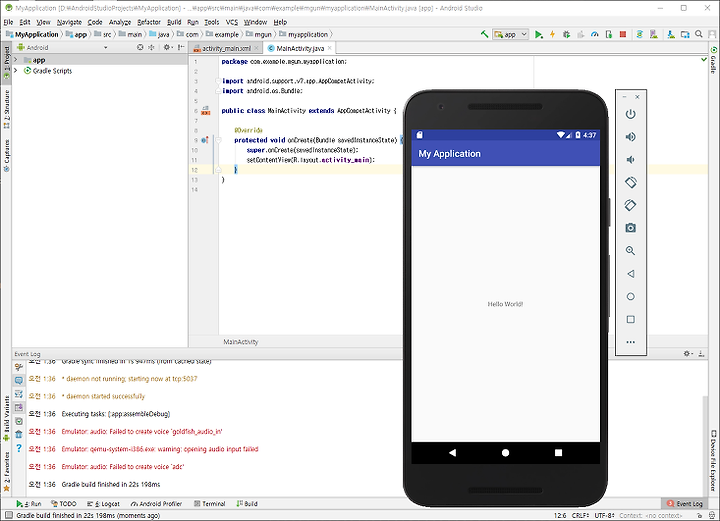720x521 pixels.
Task: Expand the Gradle Scripts tree node
Action: coord(15,71)
